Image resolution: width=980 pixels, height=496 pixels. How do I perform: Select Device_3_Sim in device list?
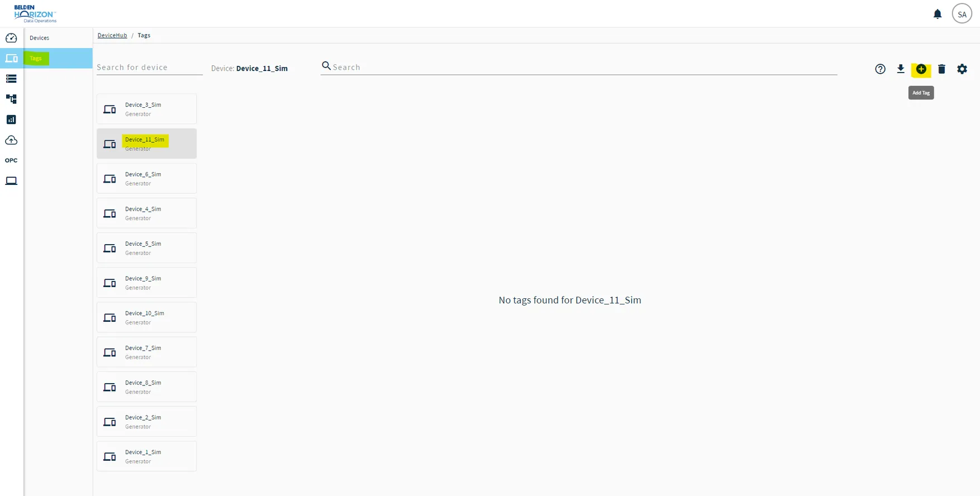click(x=146, y=109)
